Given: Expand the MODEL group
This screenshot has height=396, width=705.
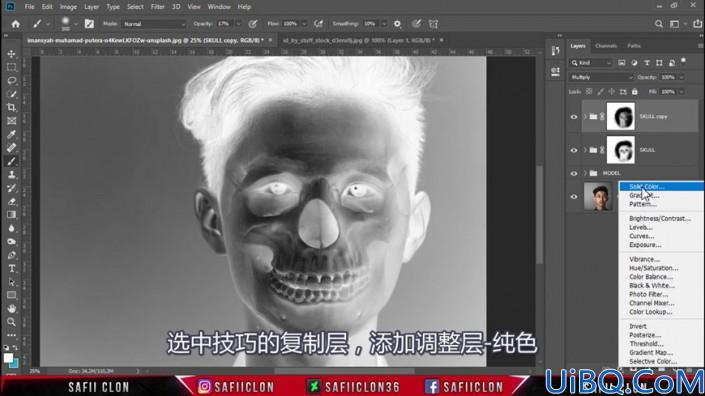Looking at the screenshot, I should 585,174.
